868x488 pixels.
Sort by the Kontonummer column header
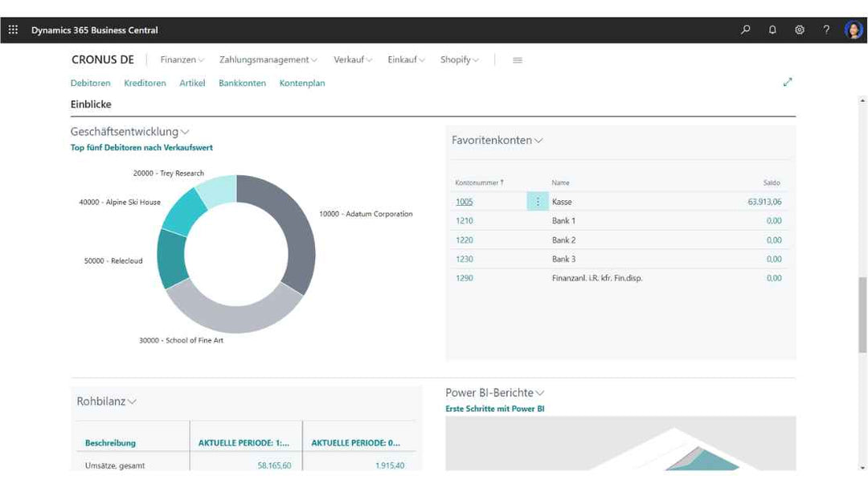point(479,182)
